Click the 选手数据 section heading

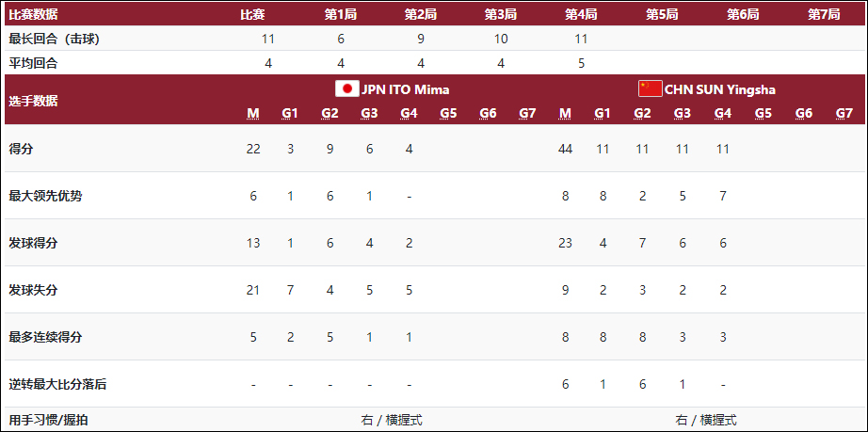32,101
